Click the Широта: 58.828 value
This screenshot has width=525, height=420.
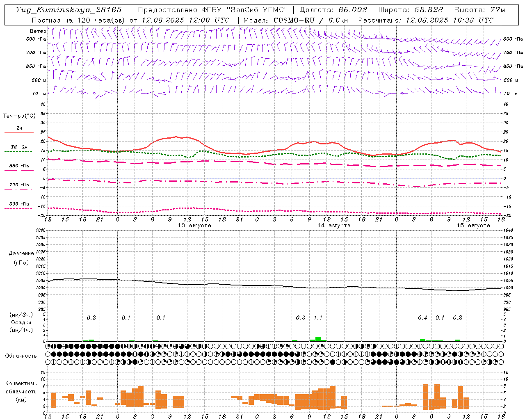411,10
